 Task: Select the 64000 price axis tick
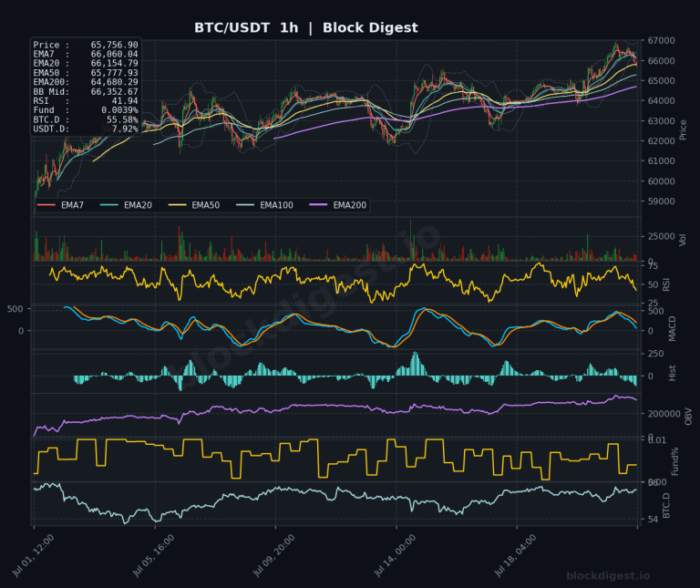click(x=661, y=100)
